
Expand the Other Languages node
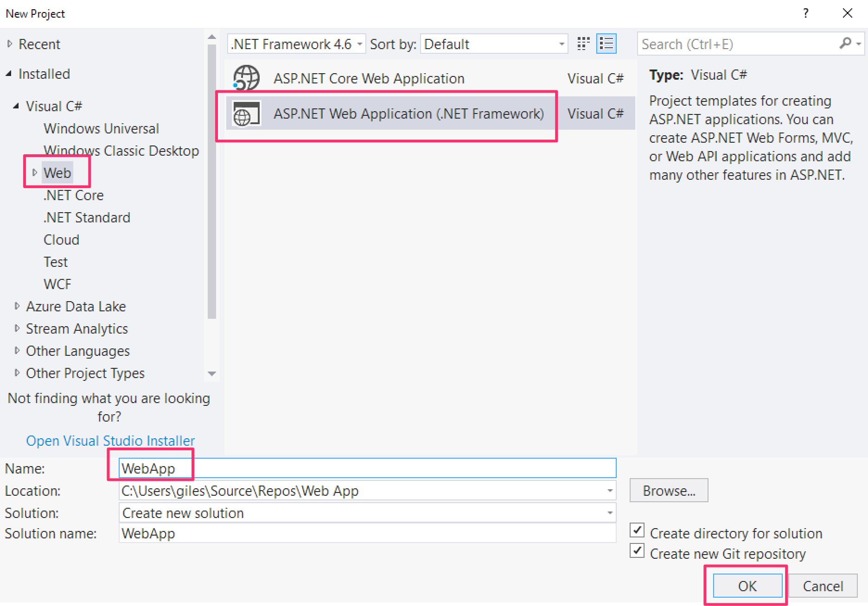point(17,350)
